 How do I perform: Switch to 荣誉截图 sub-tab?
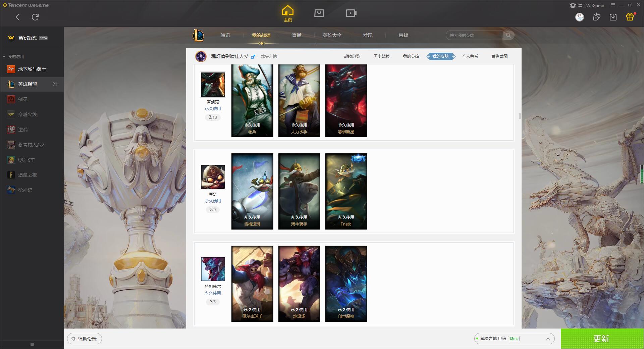tap(499, 56)
